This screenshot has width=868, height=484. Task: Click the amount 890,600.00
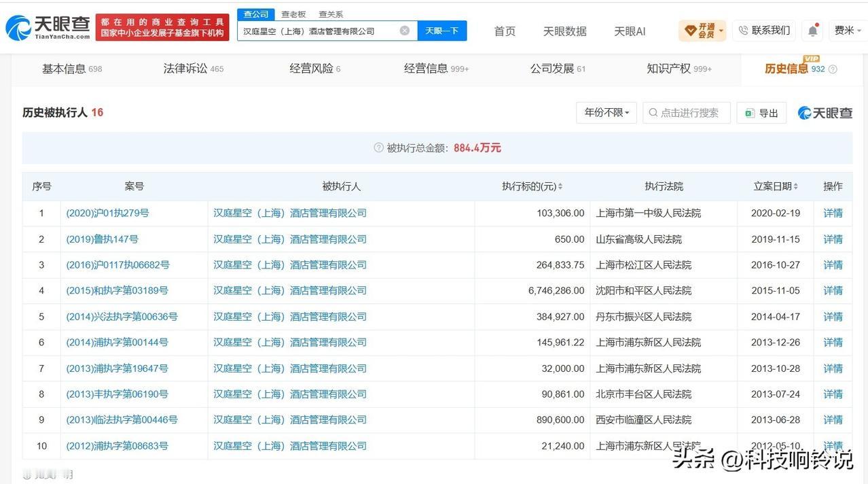click(x=560, y=419)
